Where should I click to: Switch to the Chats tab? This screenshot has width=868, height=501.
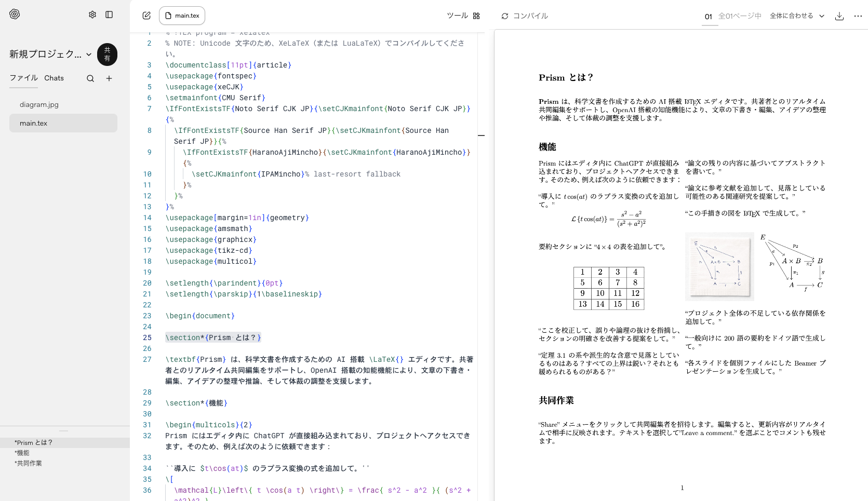pyautogui.click(x=54, y=78)
